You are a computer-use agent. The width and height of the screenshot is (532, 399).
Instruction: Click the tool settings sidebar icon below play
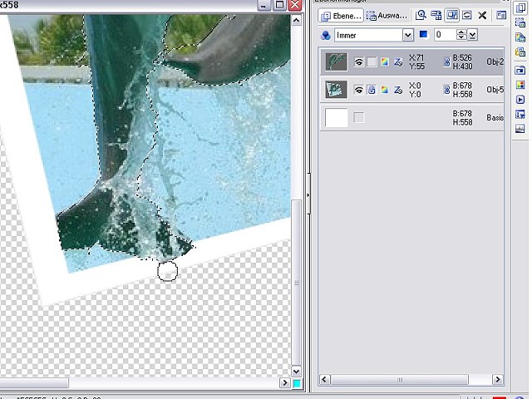pyautogui.click(x=520, y=115)
